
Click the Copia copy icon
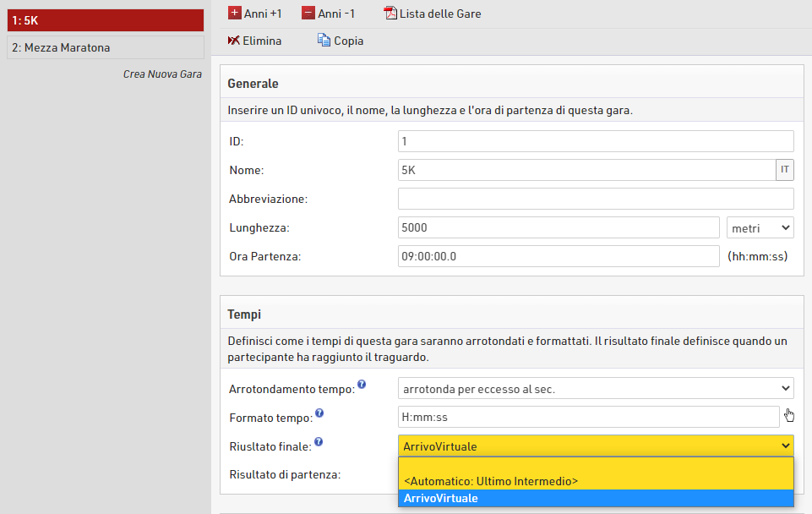(x=324, y=41)
